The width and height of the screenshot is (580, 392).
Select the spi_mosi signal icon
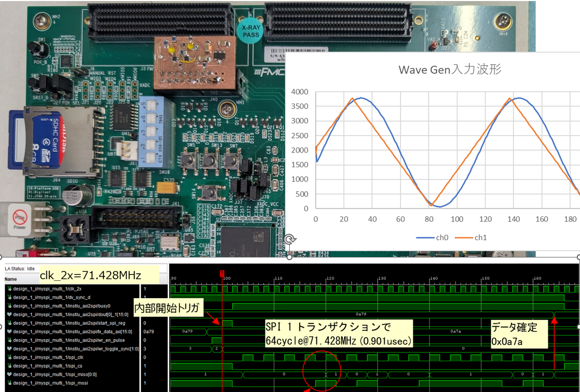point(9,383)
